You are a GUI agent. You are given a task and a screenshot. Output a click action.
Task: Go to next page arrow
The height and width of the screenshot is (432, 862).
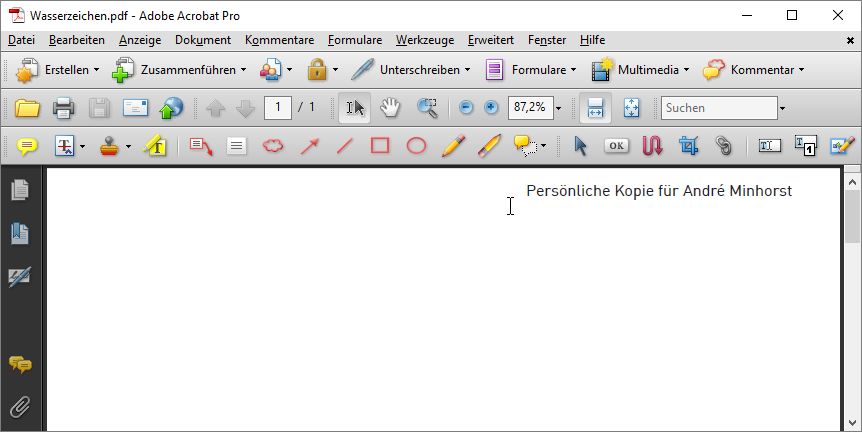245,108
